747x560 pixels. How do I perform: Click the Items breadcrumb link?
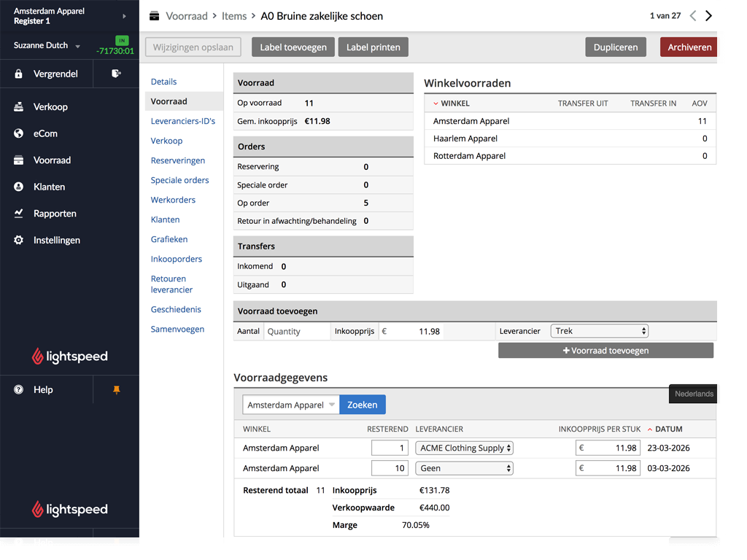(234, 16)
